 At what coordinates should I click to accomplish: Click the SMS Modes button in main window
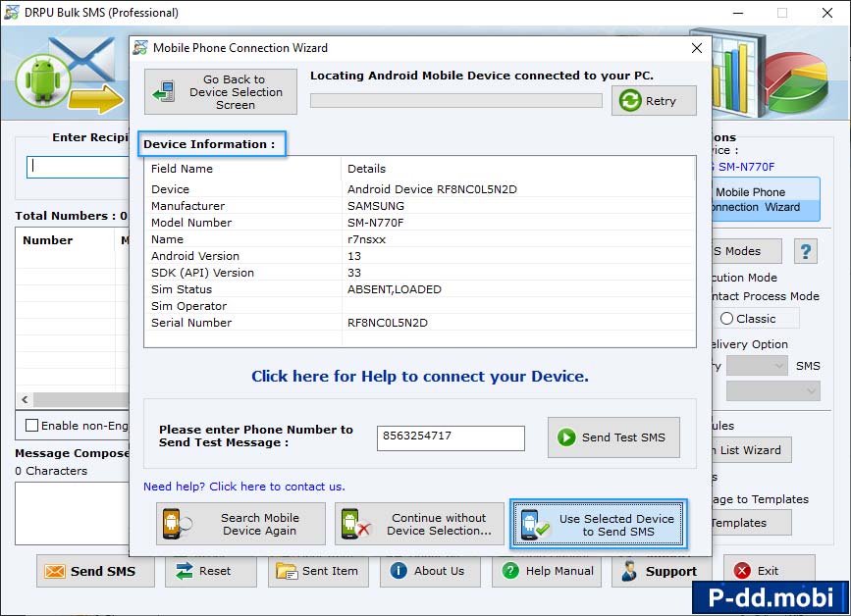tap(747, 251)
